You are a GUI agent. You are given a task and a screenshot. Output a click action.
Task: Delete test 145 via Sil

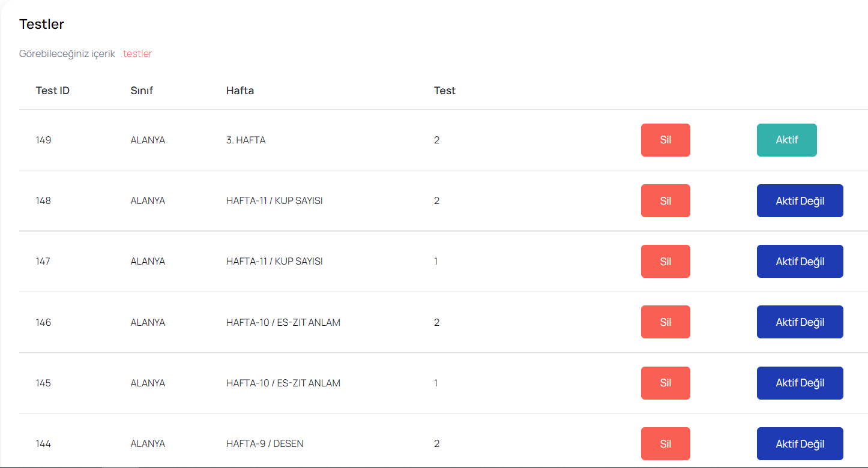(x=665, y=383)
